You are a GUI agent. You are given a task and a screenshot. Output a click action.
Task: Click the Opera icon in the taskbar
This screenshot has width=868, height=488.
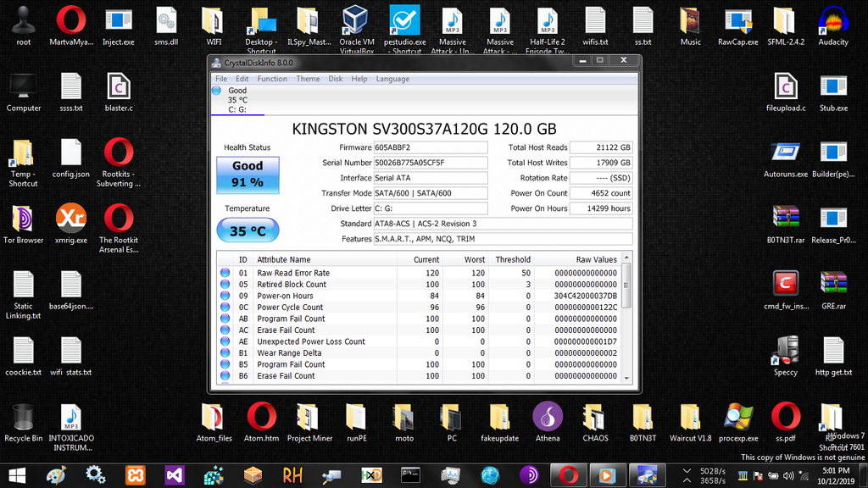tap(566, 474)
